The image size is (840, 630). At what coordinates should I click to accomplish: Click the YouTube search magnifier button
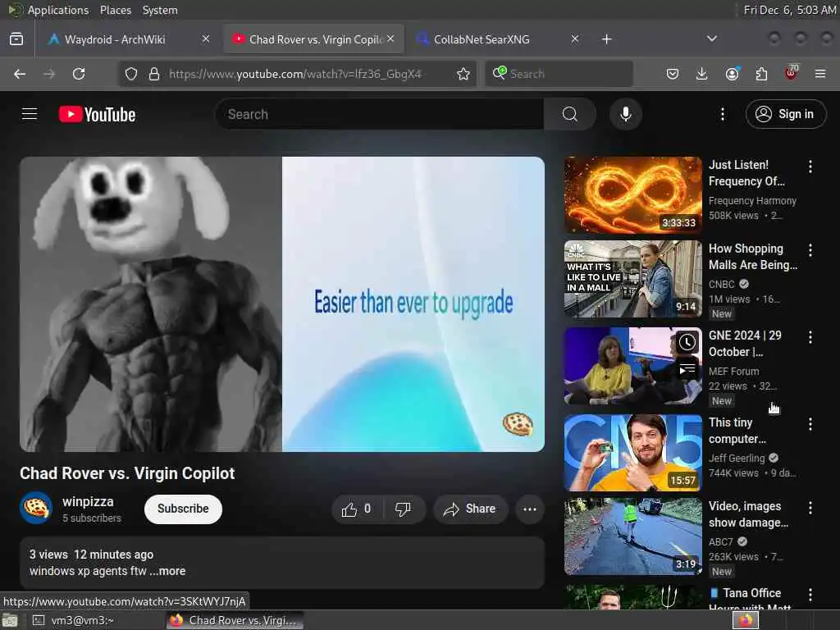click(x=569, y=114)
